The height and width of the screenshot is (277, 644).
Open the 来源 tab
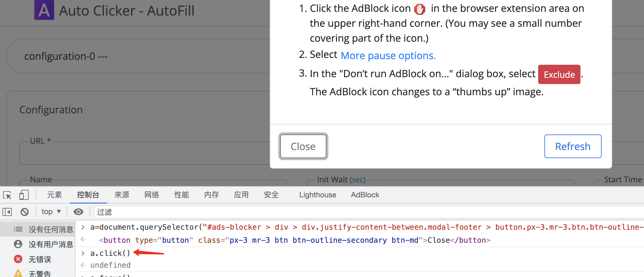(x=122, y=195)
